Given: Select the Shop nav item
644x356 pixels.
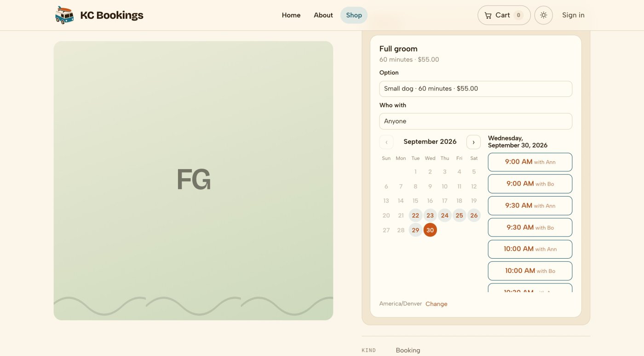Looking at the screenshot, I should coord(354,15).
